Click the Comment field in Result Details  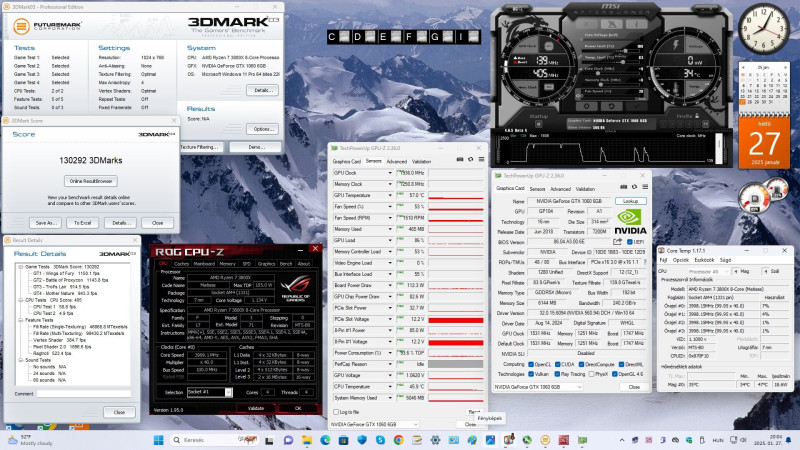84,394
